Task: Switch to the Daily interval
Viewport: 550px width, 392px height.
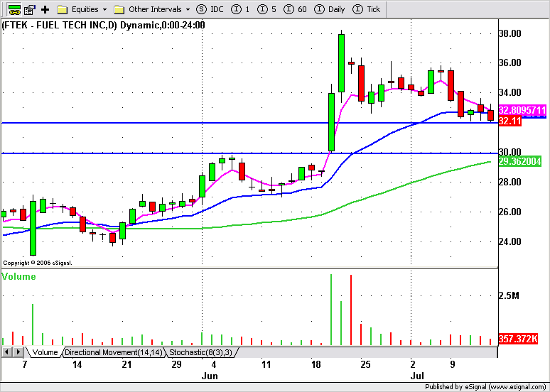Action: coord(330,9)
